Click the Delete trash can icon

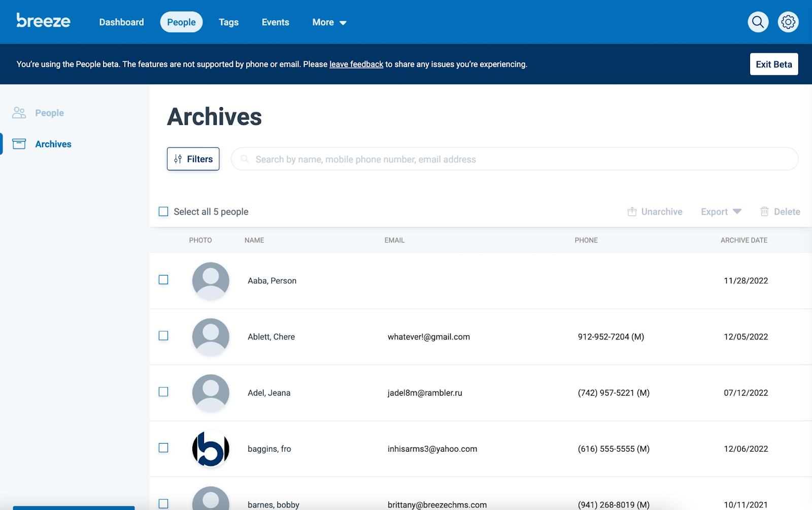pos(764,212)
